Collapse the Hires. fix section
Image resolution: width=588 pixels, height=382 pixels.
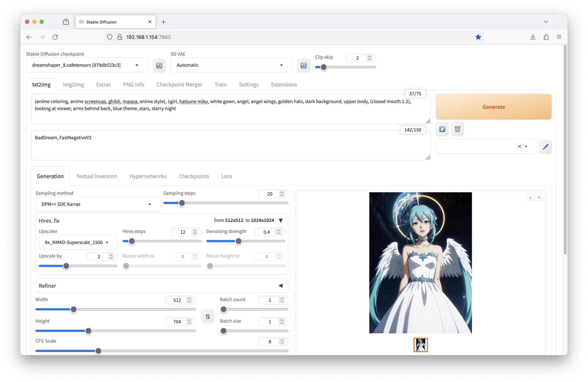coord(280,220)
